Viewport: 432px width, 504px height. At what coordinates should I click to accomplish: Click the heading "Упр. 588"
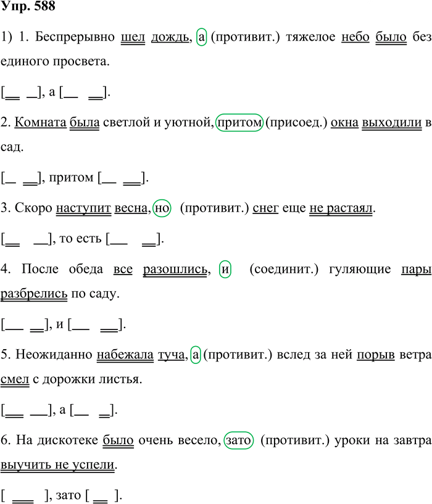tap(28, 6)
